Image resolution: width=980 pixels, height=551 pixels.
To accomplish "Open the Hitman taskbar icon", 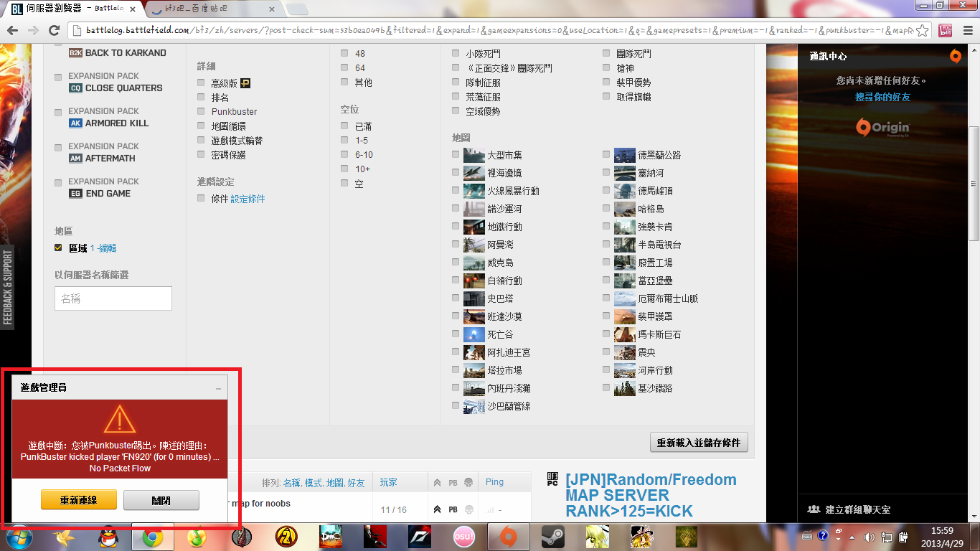I will [x=375, y=537].
